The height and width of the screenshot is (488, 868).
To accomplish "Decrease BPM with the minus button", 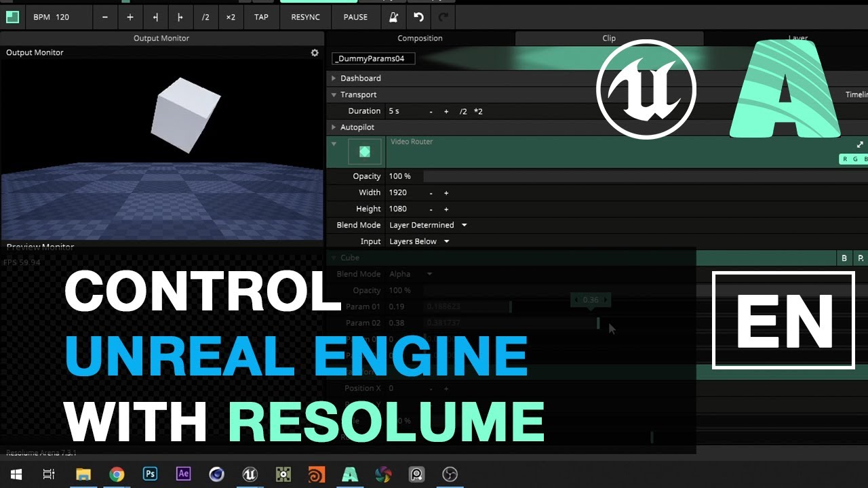I will (105, 17).
